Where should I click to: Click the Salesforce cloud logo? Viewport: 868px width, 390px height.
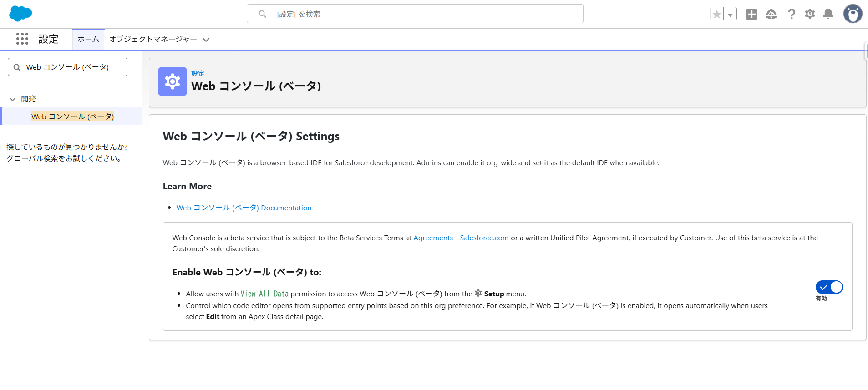pos(20,14)
